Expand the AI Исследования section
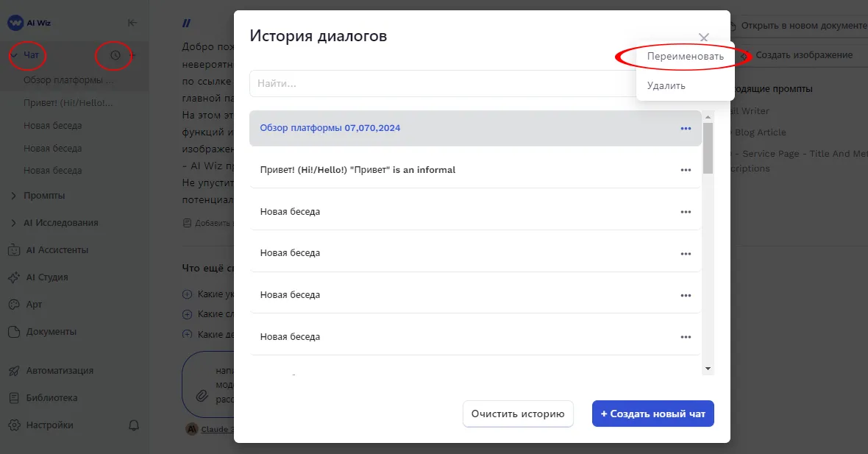This screenshot has height=454, width=868. pyautogui.click(x=13, y=222)
